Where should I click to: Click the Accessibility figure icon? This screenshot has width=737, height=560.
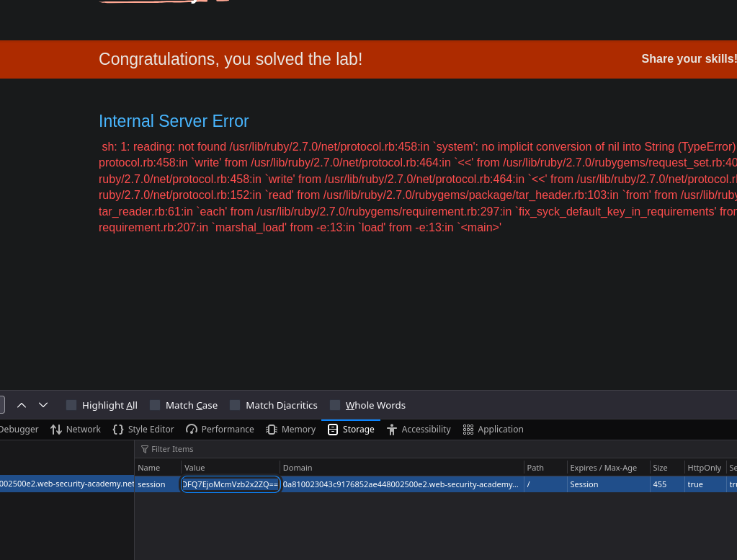[x=392, y=430]
